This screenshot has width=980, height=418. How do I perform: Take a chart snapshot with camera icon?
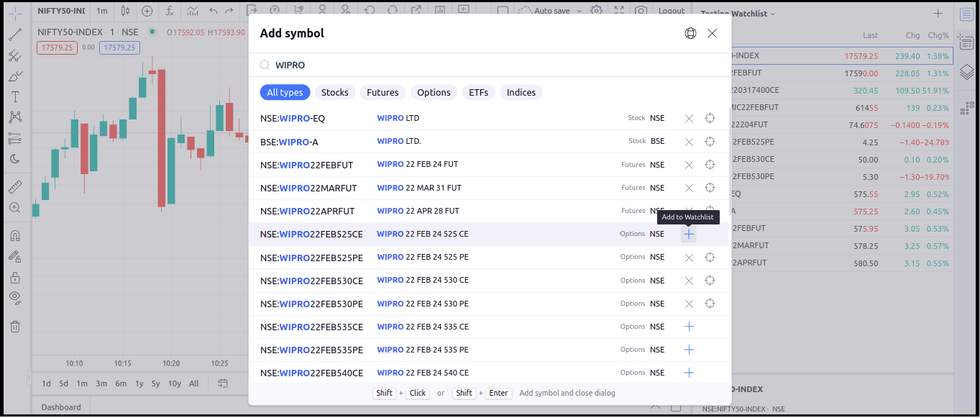641,11
